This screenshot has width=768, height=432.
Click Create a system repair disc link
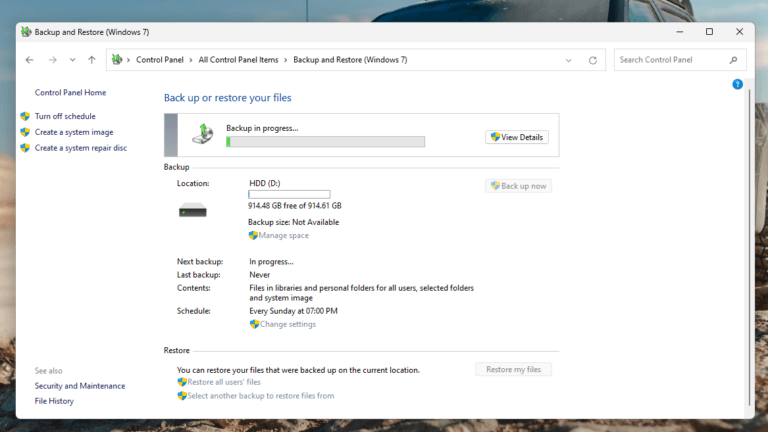(81, 148)
